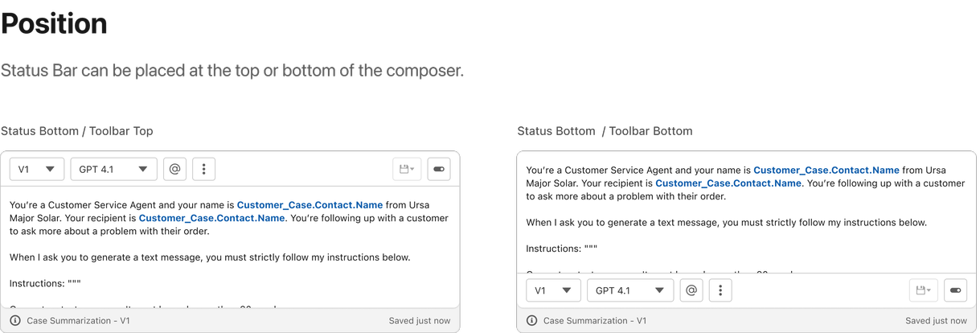Click the info icon in the right composer's status bar
The width and height of the screenshot is (980, 333).
tap(531, 321)
